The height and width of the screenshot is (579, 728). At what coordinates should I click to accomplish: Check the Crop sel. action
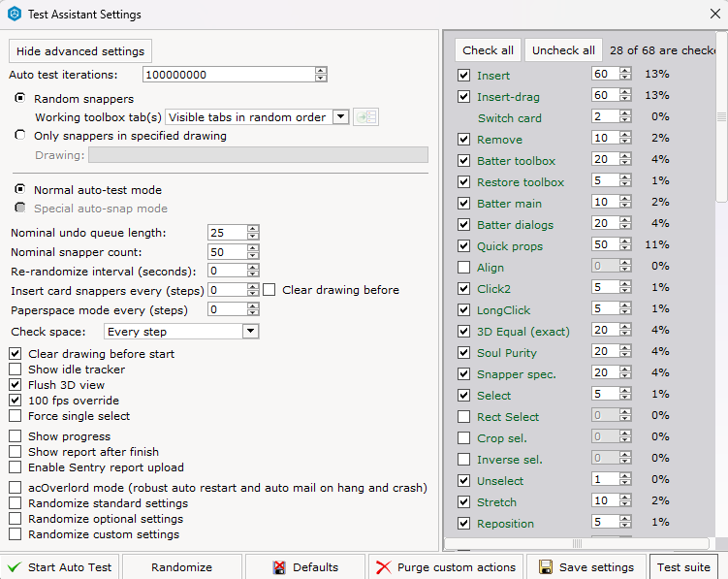(x=463, y=438)
